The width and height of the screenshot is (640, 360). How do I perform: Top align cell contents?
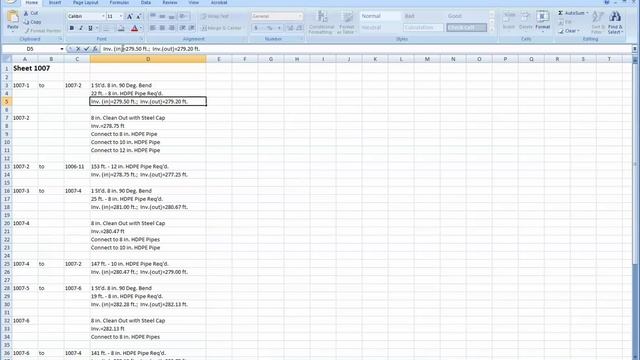pos(153,16)
